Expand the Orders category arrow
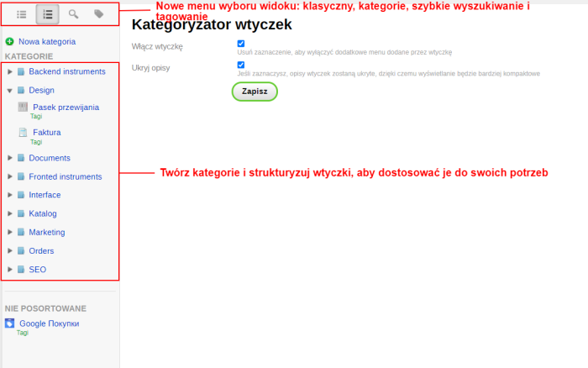Viewport: 588px width, 368px height. 10,250
